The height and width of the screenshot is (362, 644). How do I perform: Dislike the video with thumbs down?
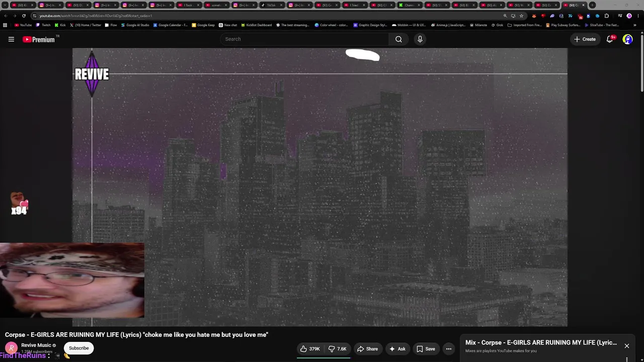pyautogui.click(x=338, y=349)
